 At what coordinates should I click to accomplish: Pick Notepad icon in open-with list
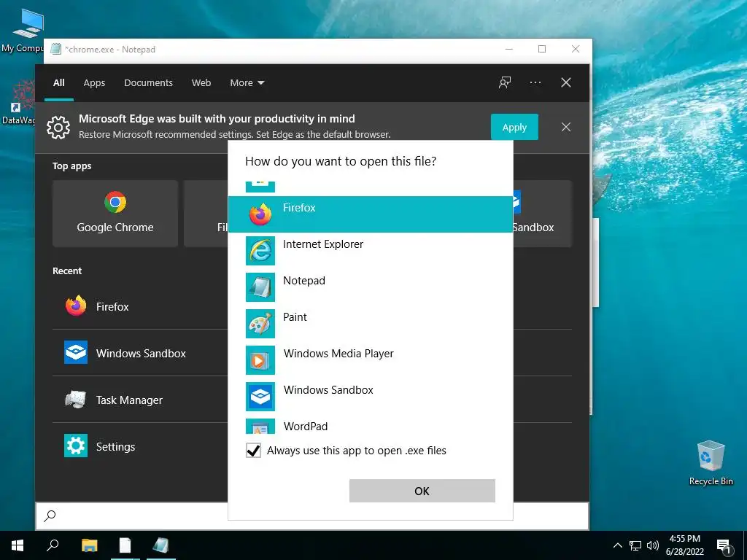(260, 287)
